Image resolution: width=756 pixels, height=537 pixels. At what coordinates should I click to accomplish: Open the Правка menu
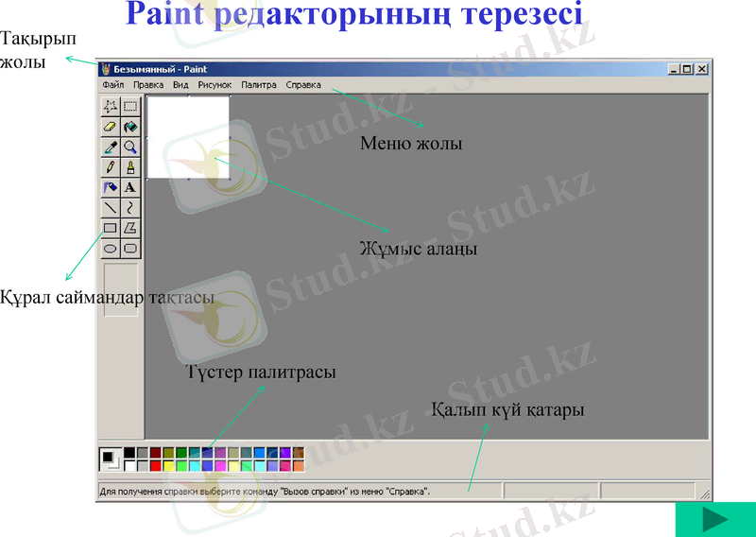pos(148,85)
